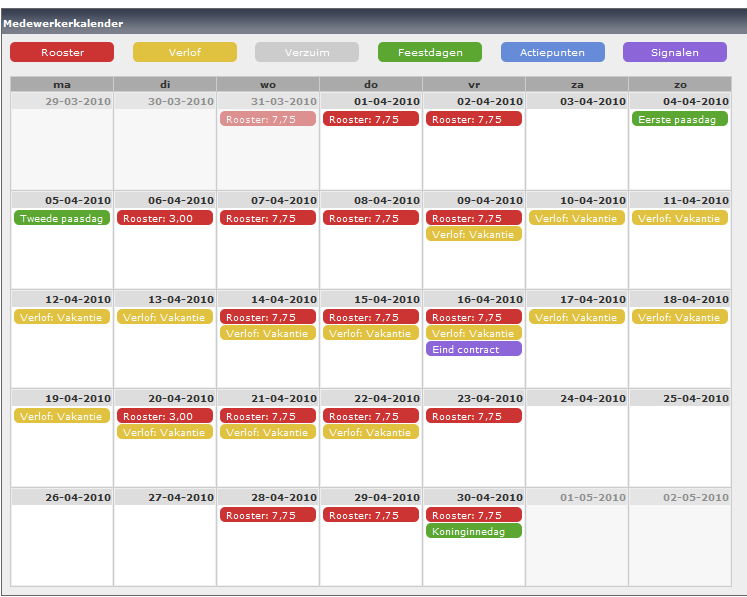Select the Rooster: 3,00 entry on 20-04-2010
747x597 pixels.
pos(165,416)
